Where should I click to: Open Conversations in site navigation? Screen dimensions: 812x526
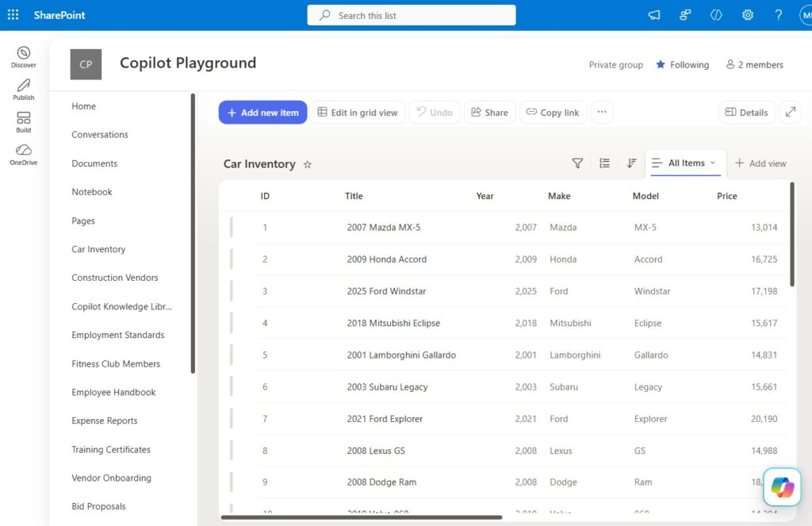click(100, 135)
